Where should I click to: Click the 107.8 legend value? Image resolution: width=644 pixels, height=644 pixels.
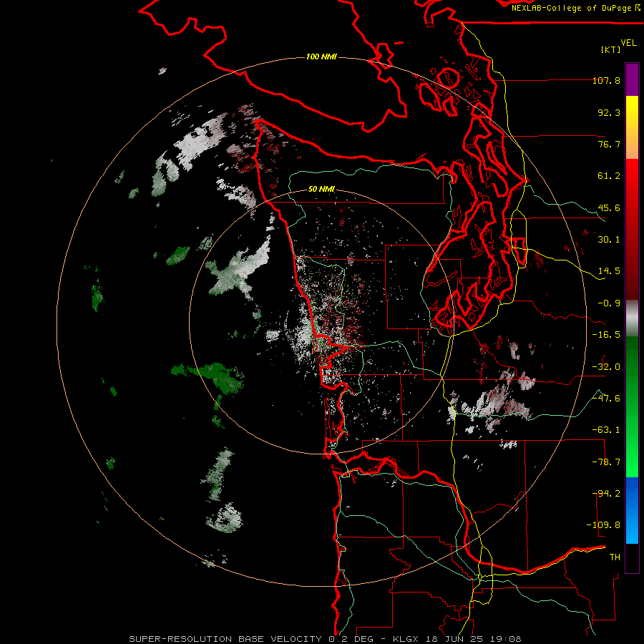pyautogui.click(x=606, y=80)
